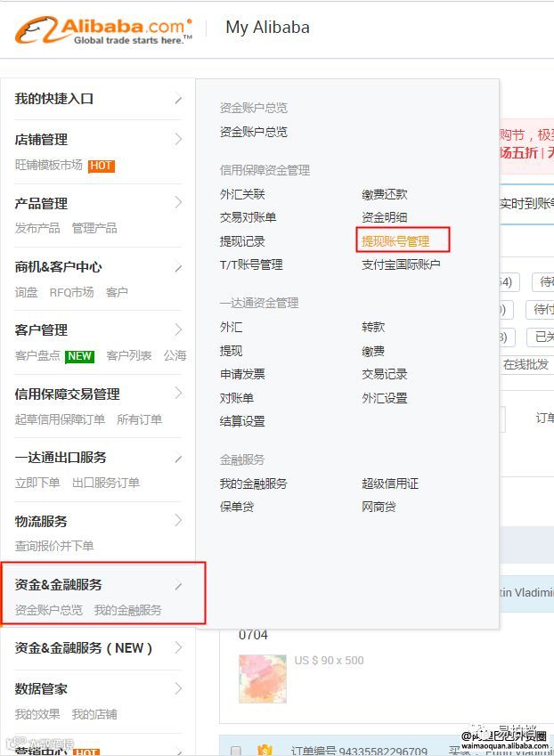Image resolution: width=554 pixels, height=756 pixels.
Task: Open 资金&金融服务 menu section
Action: click(59, 584)
